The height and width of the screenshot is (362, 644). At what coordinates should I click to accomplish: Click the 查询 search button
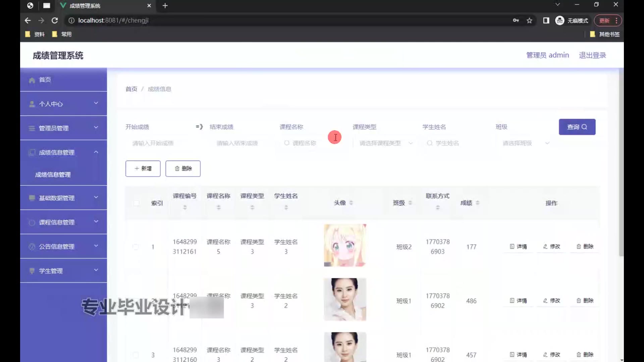coord(577,127)
